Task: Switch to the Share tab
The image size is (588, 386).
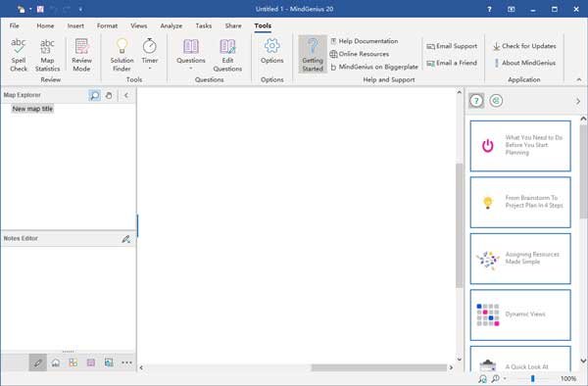Action: pos(233,25)
